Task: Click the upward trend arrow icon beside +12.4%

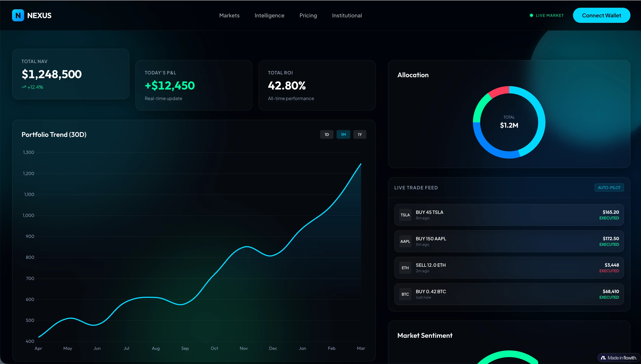Action: click(24, 87)
